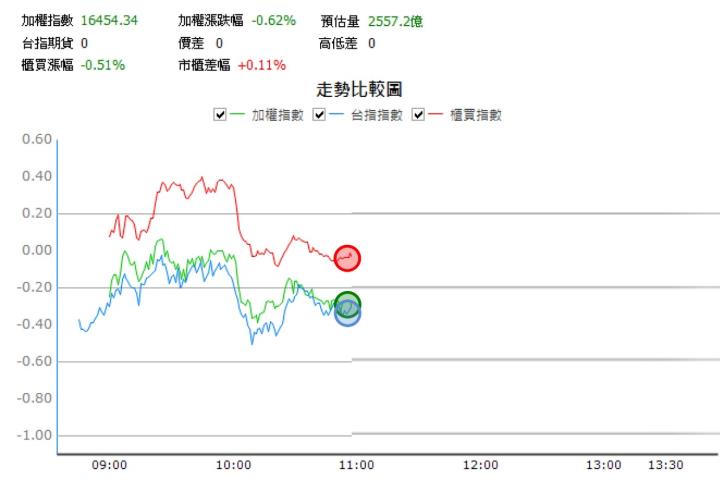Click the green 加權指數 legend line swatch
Screen dimensions: 720x486
pyautogui.click(x=237, y=114)
